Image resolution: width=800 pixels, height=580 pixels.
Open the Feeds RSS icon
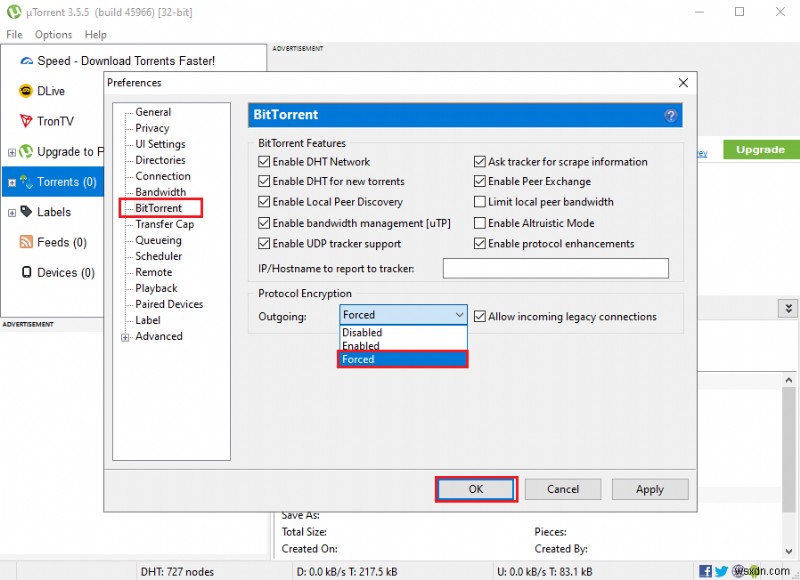(28, 242)
